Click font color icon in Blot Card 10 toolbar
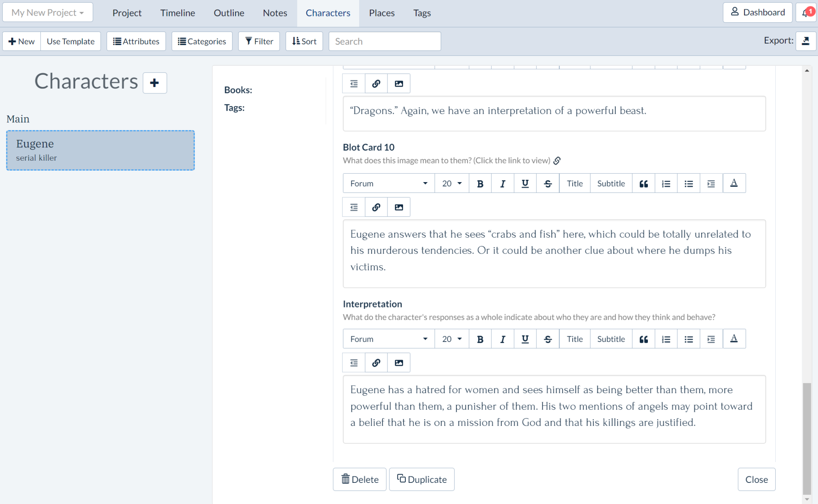The image size is (818, 504). tap(734, 184)
